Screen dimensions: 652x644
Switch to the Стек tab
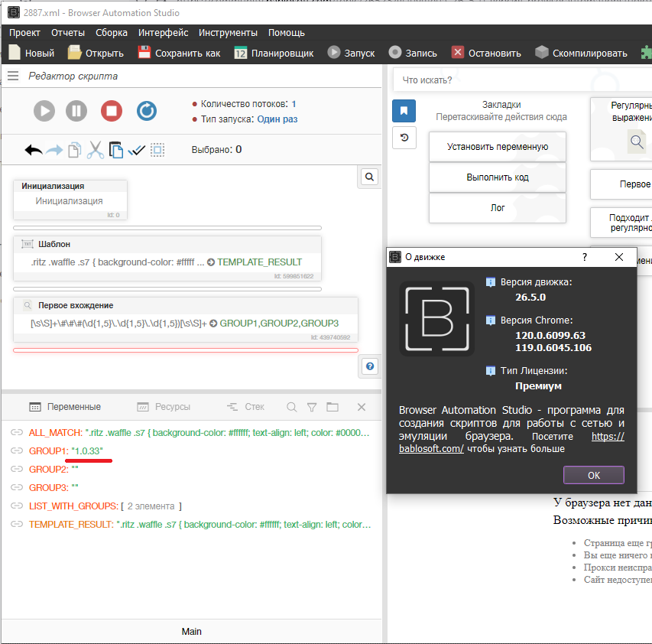[245, 407]
